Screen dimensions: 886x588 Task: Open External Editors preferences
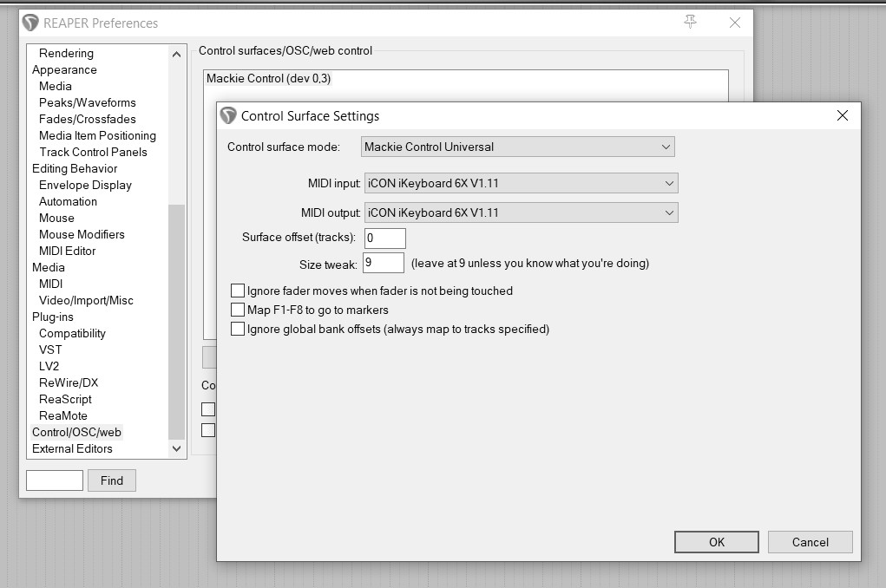click(x=72, y=448)
